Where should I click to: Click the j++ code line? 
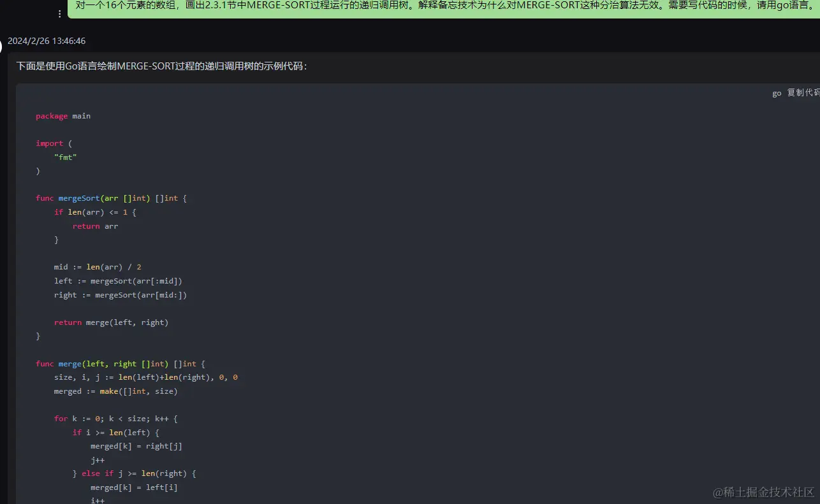pyautogui.click(x=98, y=460)
